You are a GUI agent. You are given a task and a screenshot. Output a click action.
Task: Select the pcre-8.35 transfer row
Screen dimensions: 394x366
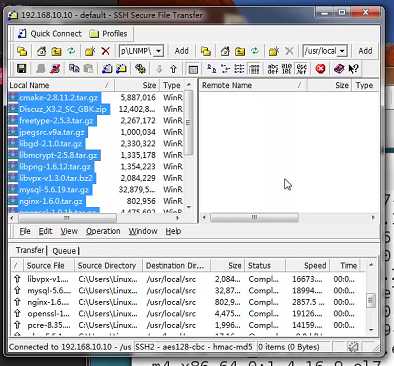click(x=188, y=325)
